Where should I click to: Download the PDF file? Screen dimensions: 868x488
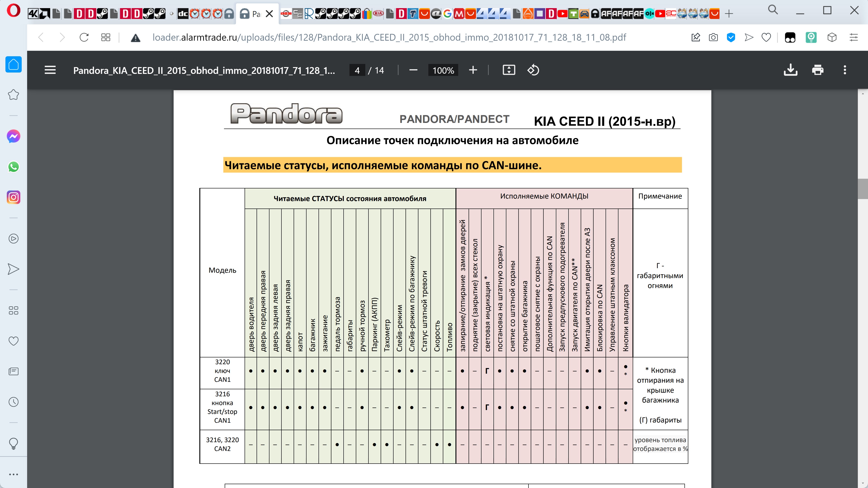(x=790, y=70)
